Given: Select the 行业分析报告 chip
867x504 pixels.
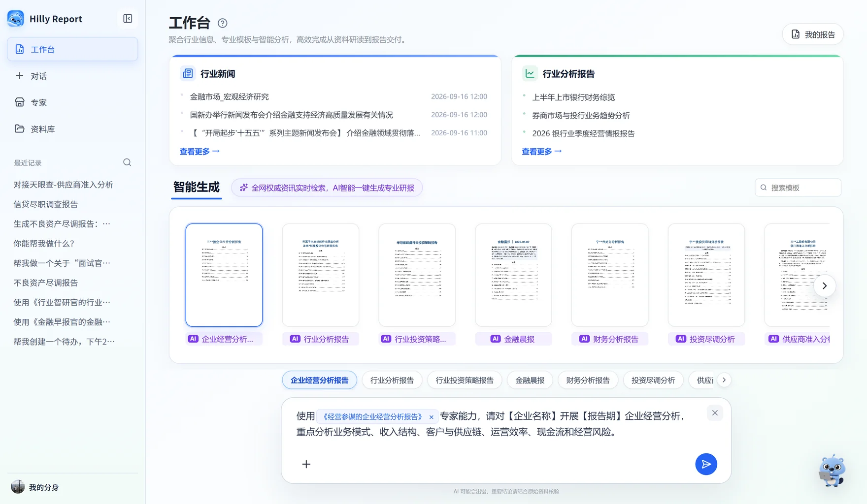Looking at the screenshot, I should click(392, 380).
